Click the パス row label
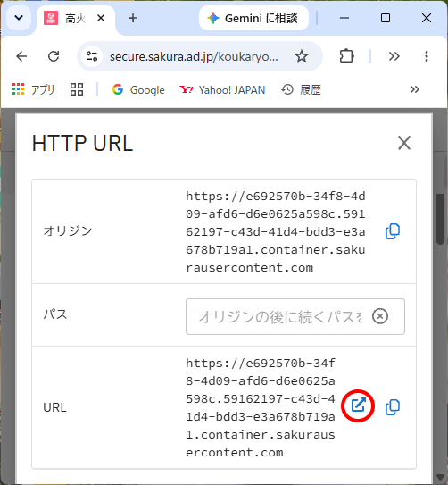 [55, 314]
